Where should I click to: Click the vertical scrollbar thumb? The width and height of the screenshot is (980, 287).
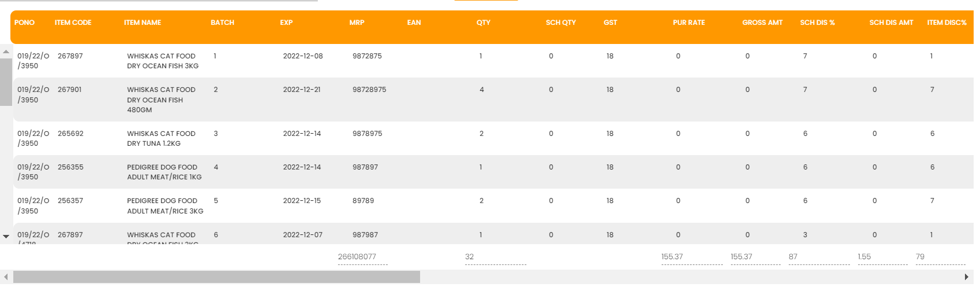pos(6,81)
